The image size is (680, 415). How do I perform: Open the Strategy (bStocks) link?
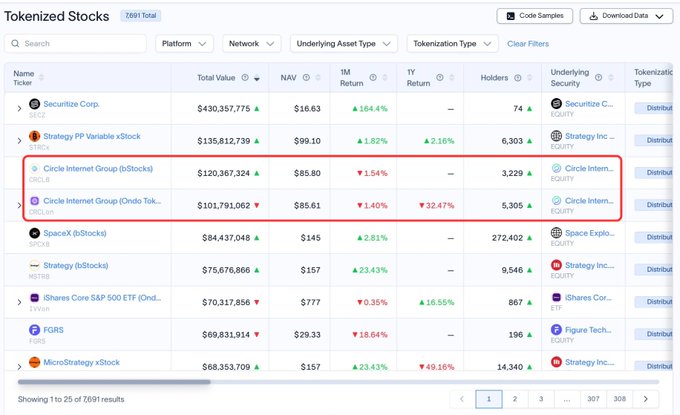click(x=76, y=265)
